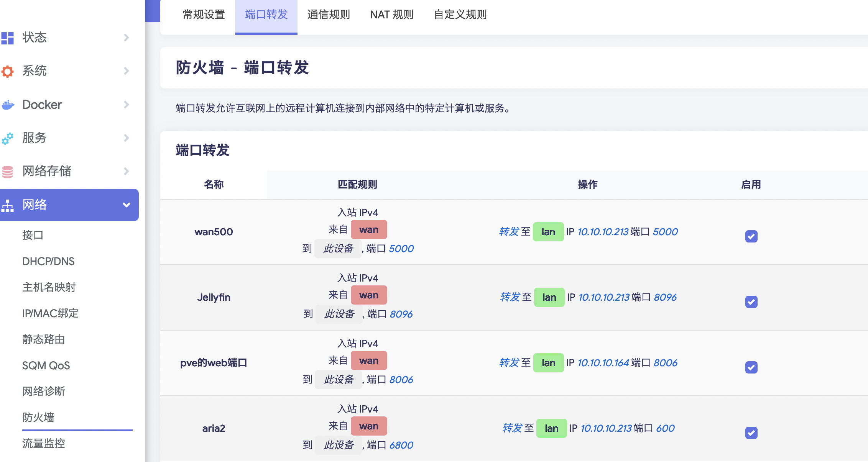Click the 状态 dashboard icon in sidebar
868x462 pixels.
coord(7,38)
